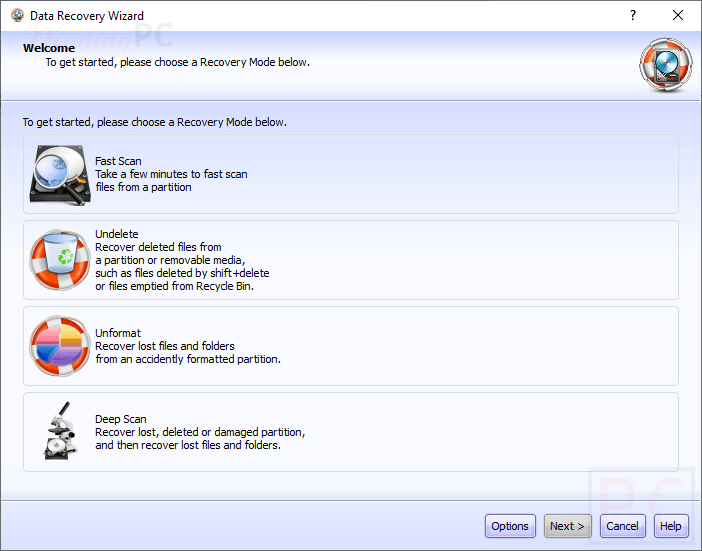Click the lifebuoy hard disk logo in header
Viewport: 702px width, 551px height.
pos(666,65)
